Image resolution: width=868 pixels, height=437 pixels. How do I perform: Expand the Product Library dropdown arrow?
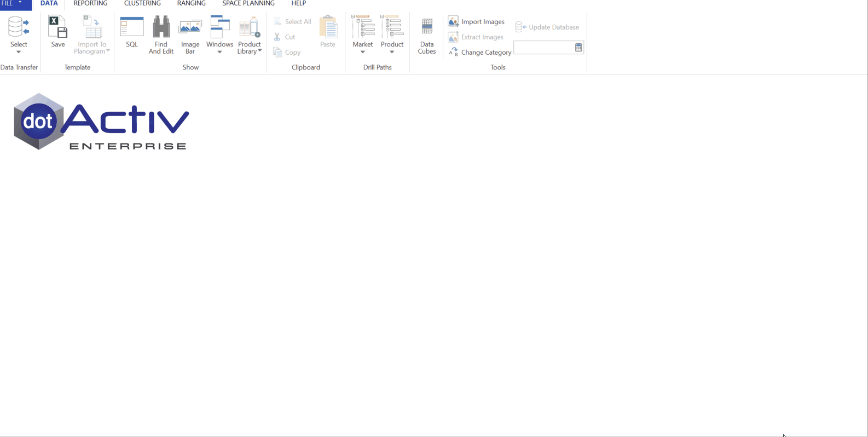(260, 50)
